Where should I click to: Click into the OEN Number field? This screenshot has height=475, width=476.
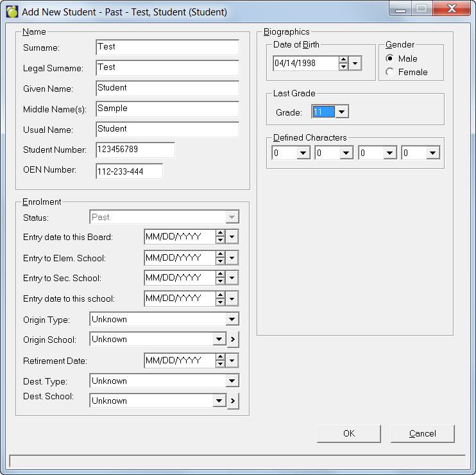(x=128, y=171)
